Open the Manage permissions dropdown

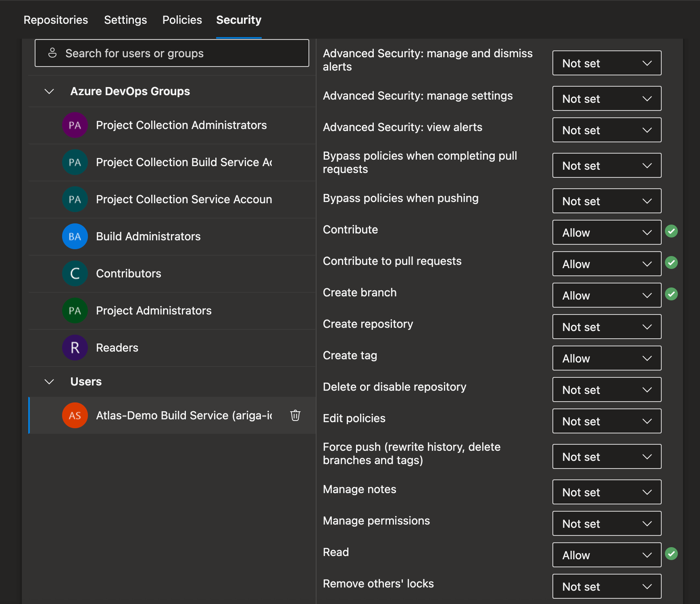coord(606,523)
